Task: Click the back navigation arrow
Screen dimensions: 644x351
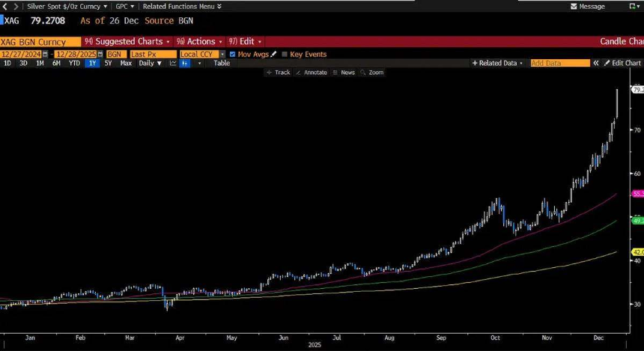Action: (x=5, y=6)
